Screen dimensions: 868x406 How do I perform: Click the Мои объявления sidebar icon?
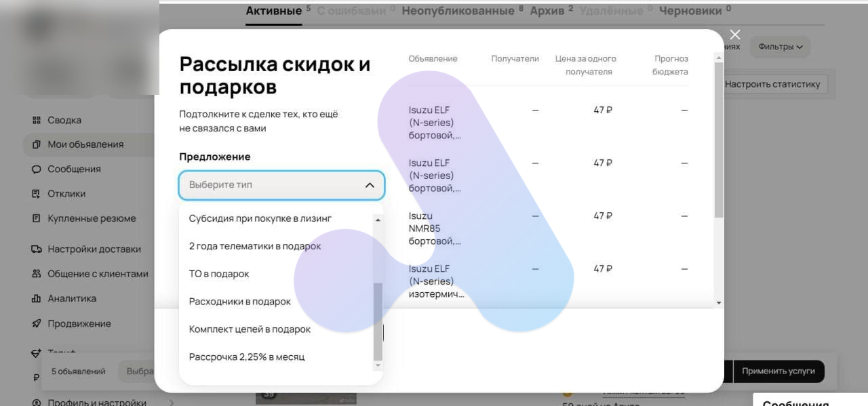click(37, 144)
